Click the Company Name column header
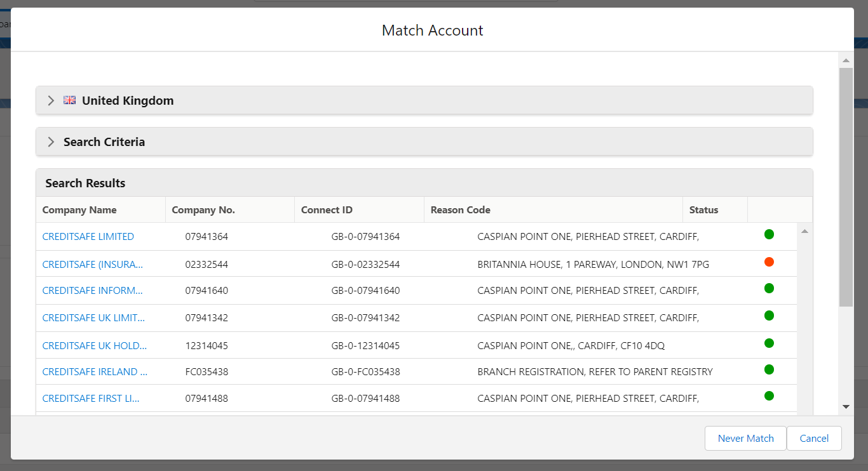Screen dimensions: 868x471 (79, 209)
